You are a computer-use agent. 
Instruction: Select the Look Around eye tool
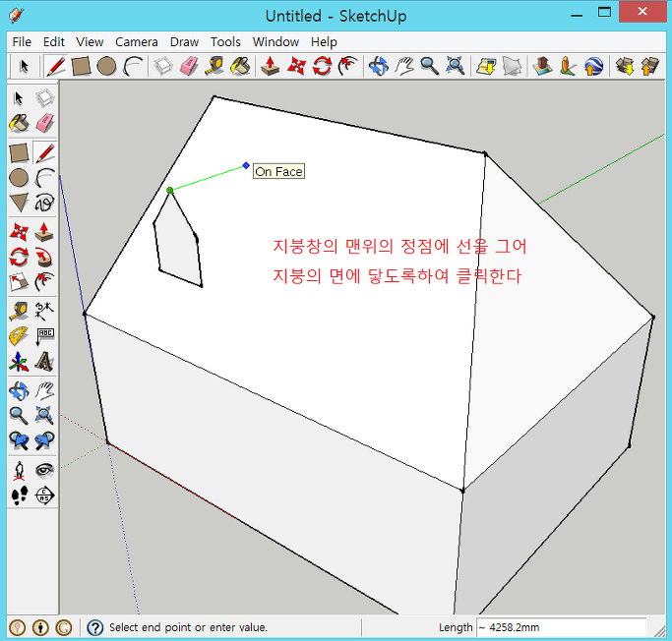point(44,471)
